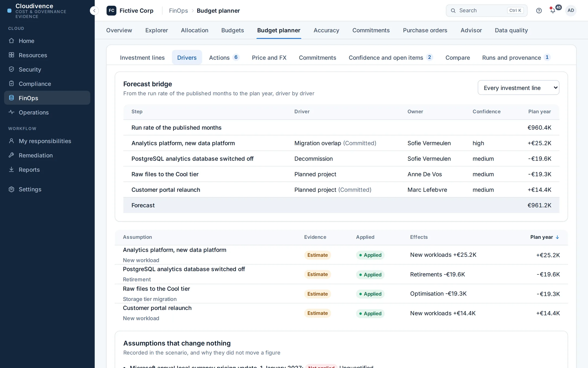
Task: Click the Settings gear icon
Action: pyautogui.click(x=11, y=189)
